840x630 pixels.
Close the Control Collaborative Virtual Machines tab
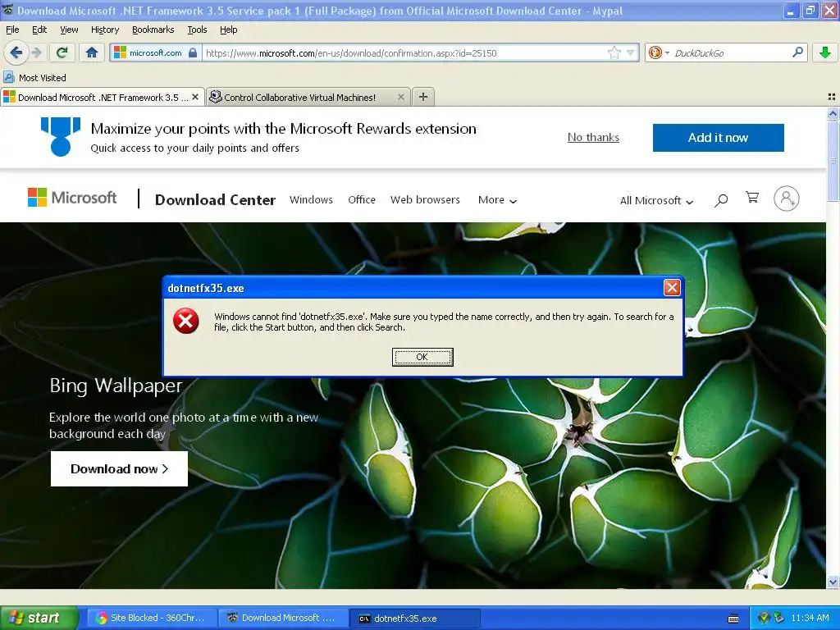tap(400, 97)
